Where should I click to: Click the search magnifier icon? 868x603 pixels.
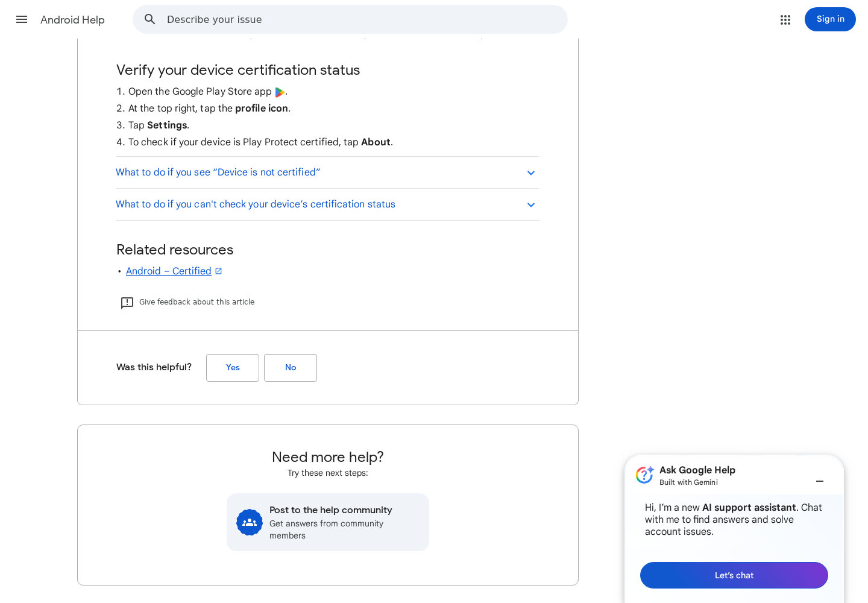150,19
